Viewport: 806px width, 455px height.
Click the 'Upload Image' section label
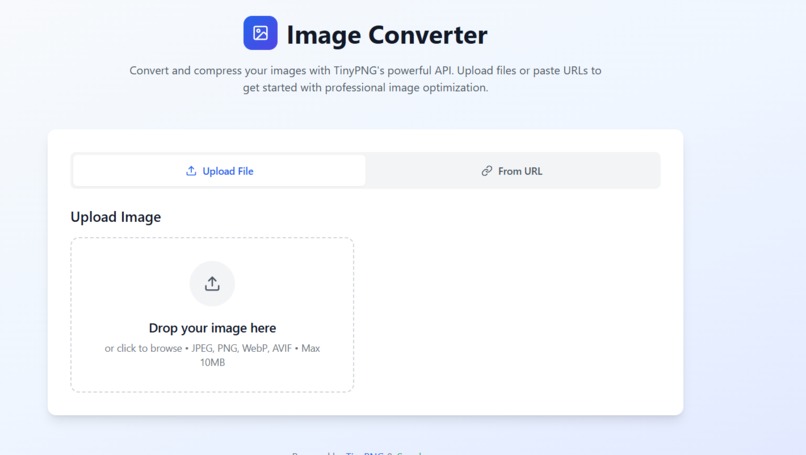116,217
